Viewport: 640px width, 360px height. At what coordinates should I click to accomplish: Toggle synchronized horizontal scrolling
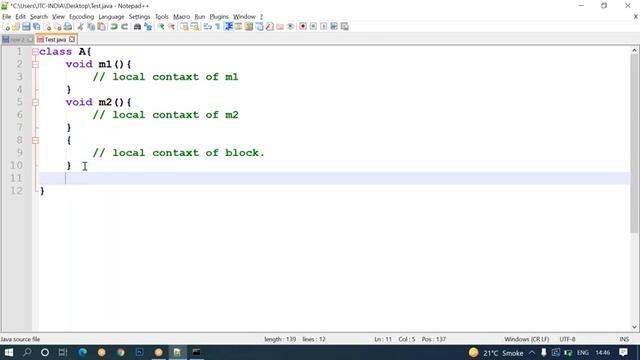point(195,27)
